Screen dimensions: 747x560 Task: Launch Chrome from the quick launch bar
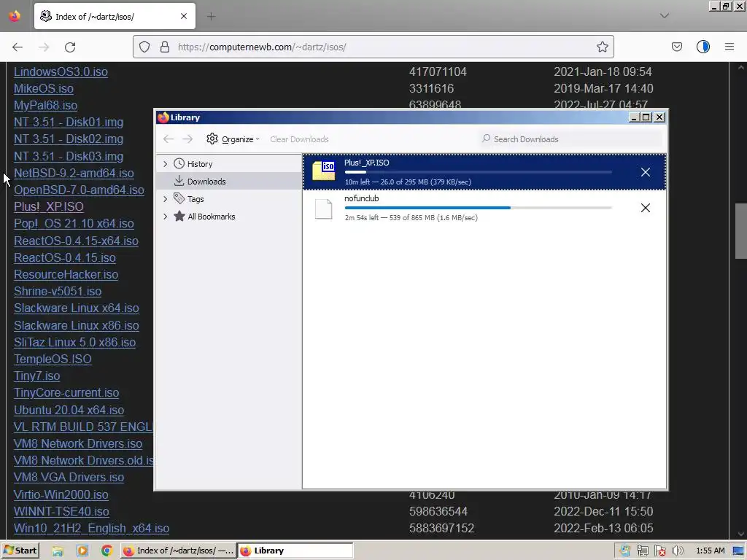point(107,551)
